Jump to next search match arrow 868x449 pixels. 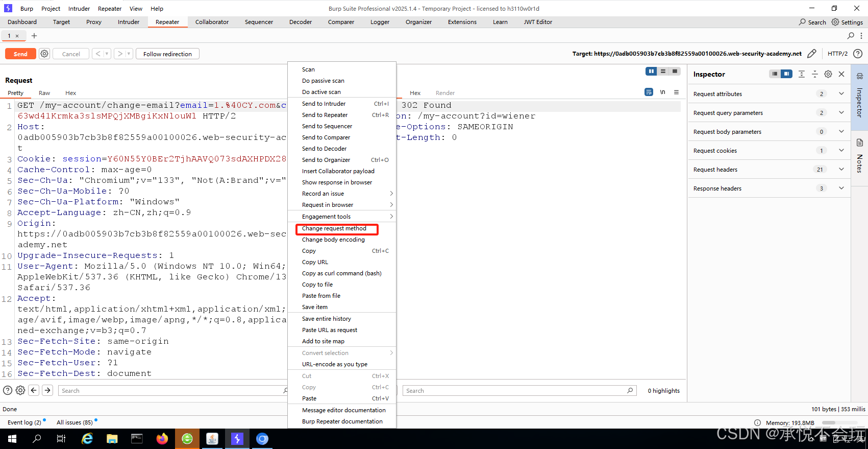click(47, 390)
